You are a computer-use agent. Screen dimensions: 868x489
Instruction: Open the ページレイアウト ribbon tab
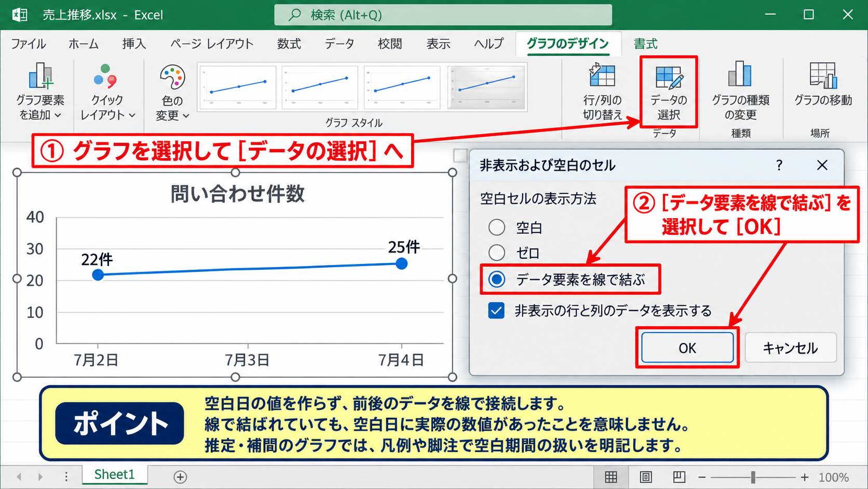[212, 44]
